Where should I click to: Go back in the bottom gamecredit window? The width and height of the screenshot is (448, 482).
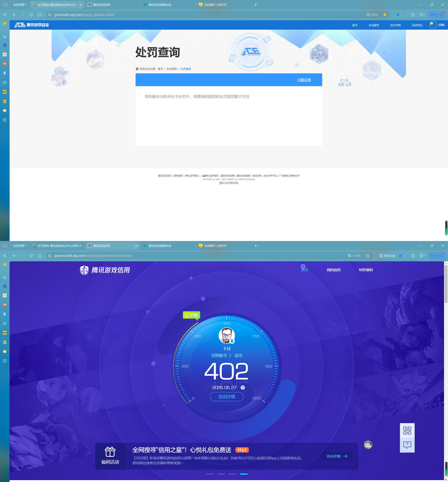click(x=14, y=256)
